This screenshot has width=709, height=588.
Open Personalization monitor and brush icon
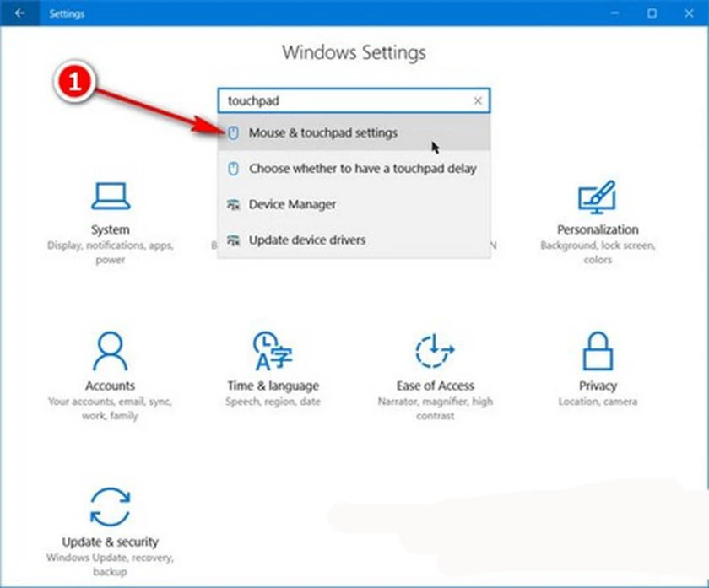598,197
